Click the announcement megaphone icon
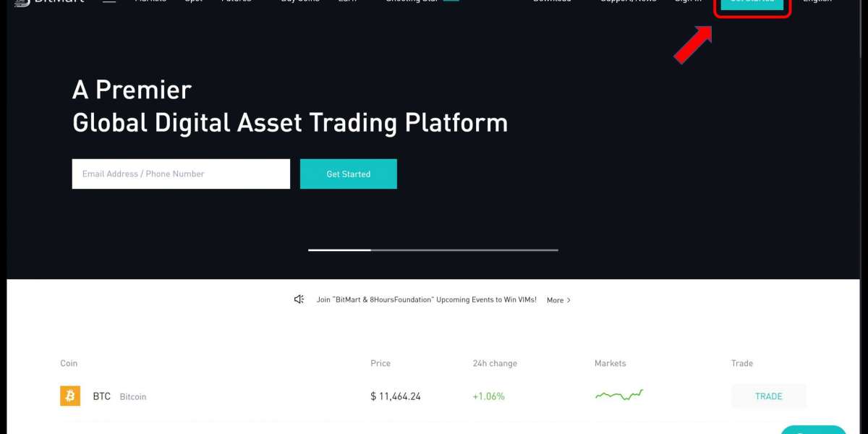This screenshot has height=434, width=868. pos(299,299)
